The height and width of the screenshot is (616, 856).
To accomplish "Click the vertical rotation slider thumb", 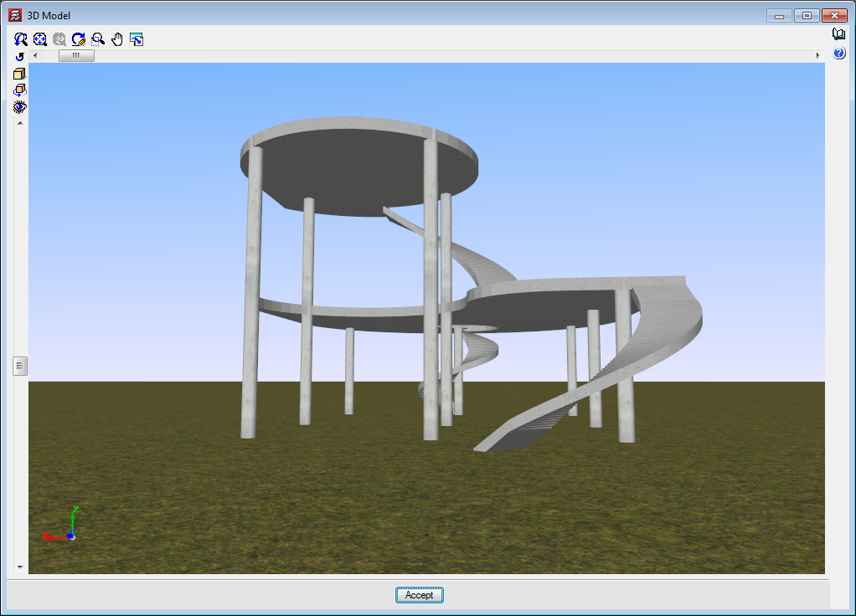I will 20,366.
